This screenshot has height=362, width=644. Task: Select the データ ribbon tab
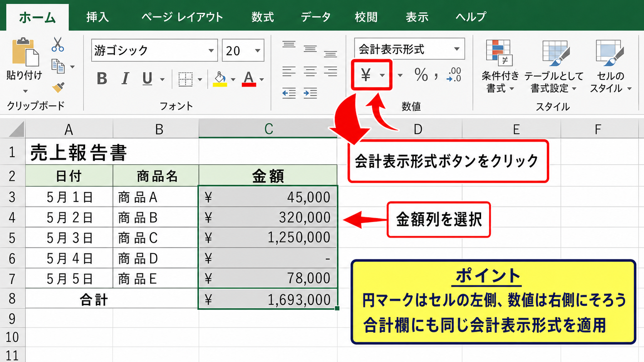315,17
